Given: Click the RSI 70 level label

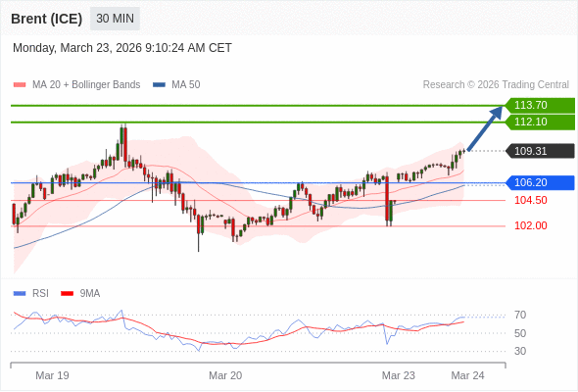Looking at the screenshot, I should pyautogui.click(x=520, y=316).
